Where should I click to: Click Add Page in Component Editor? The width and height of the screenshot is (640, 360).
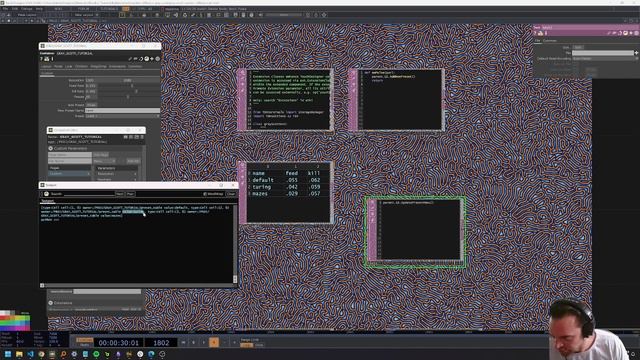(x=100, y=155)
